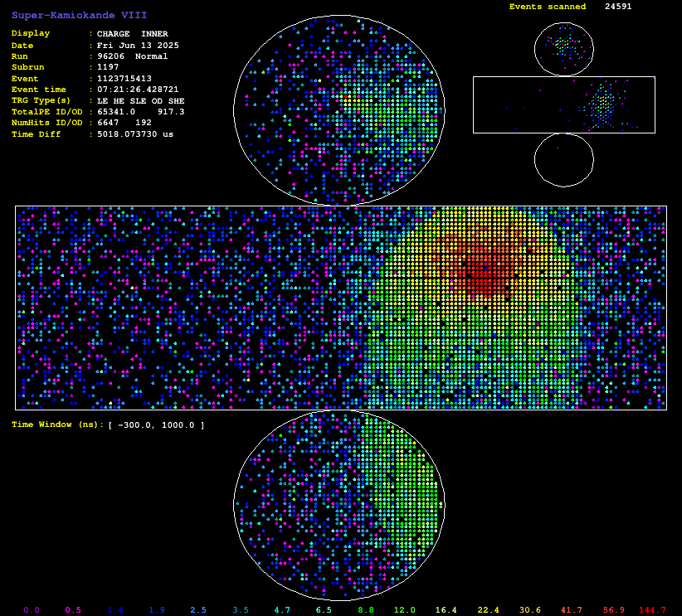Select the TRG Type(s) trigger list
This screenshot has height=616, width=682.
(x=140, y=100)
